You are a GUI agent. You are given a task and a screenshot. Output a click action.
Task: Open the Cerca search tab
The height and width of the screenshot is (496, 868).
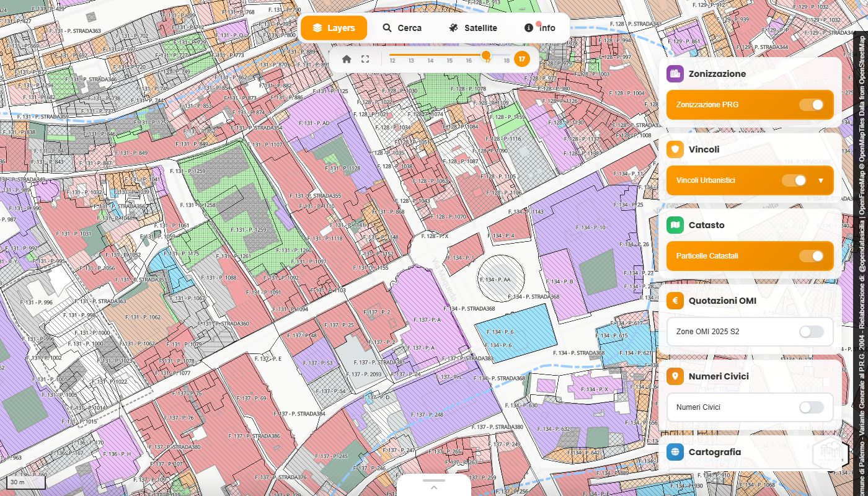[402, 28]
